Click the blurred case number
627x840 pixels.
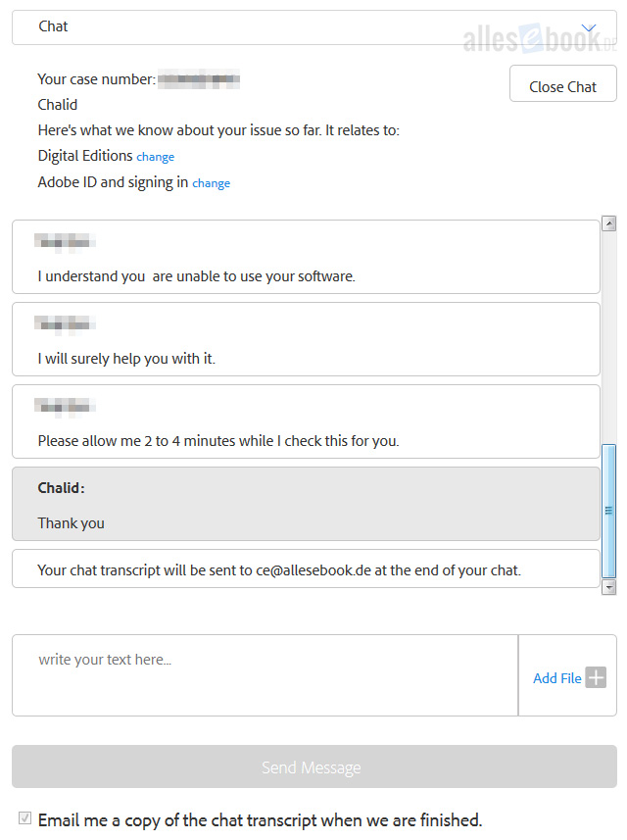click(x=199, y=79)
